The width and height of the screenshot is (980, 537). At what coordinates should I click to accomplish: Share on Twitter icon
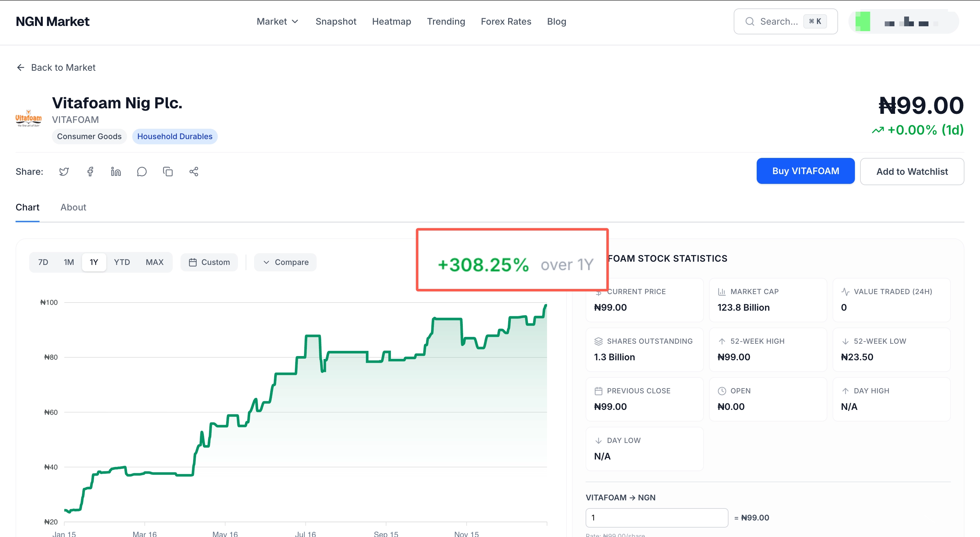(64, 172)
